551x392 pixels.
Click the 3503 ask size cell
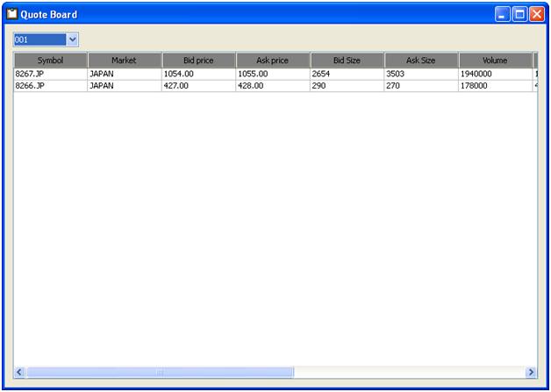coord(421,75)
